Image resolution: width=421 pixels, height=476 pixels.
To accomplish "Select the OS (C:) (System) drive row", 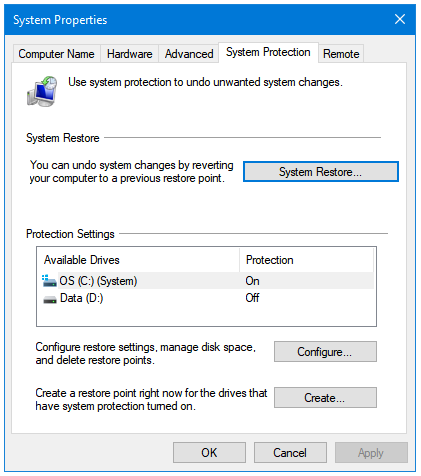I will click(207, 281).
